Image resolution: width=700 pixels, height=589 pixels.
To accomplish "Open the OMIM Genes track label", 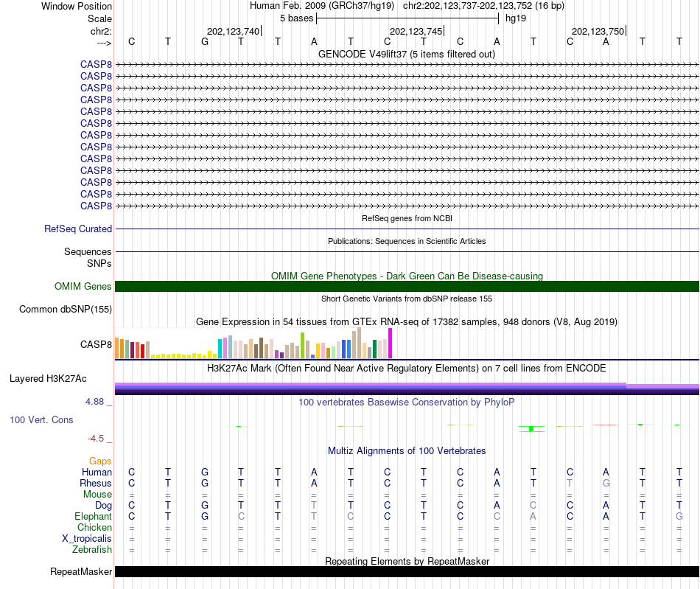I will [x=83, y=286].
